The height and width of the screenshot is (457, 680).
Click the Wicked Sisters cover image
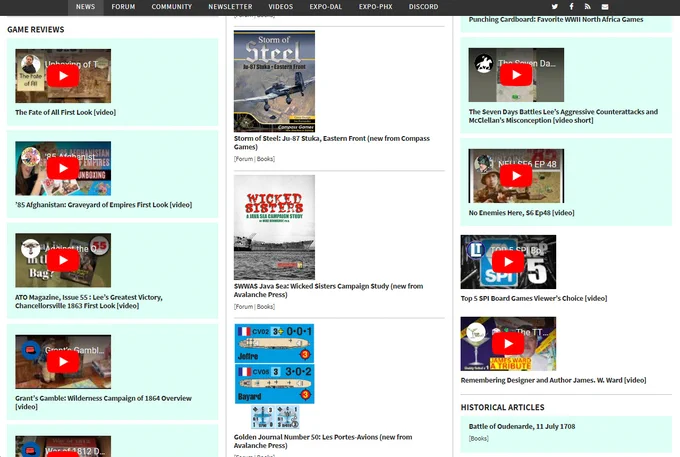[x=275, y=227]
